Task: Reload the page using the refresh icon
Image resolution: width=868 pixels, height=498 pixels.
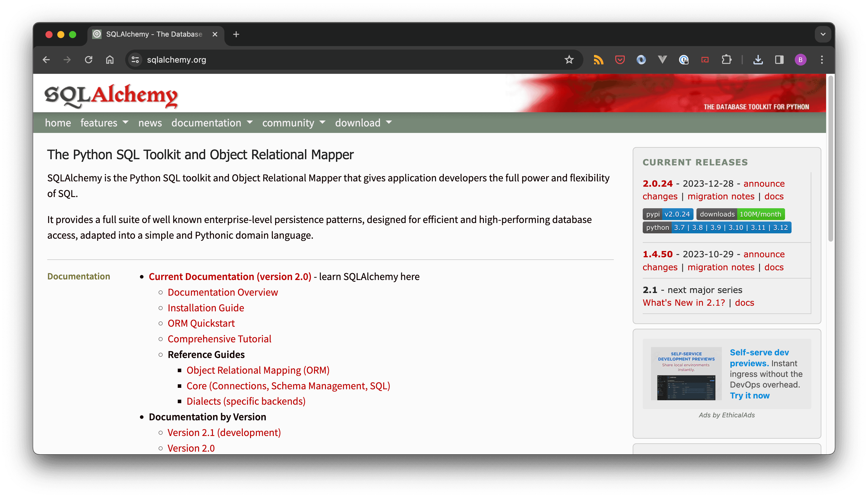Action: pos(89,59)
